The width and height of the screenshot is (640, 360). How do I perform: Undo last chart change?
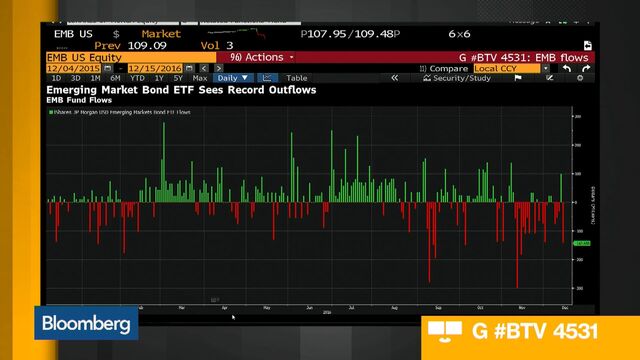pyautogui.click(x=567, y=68)
